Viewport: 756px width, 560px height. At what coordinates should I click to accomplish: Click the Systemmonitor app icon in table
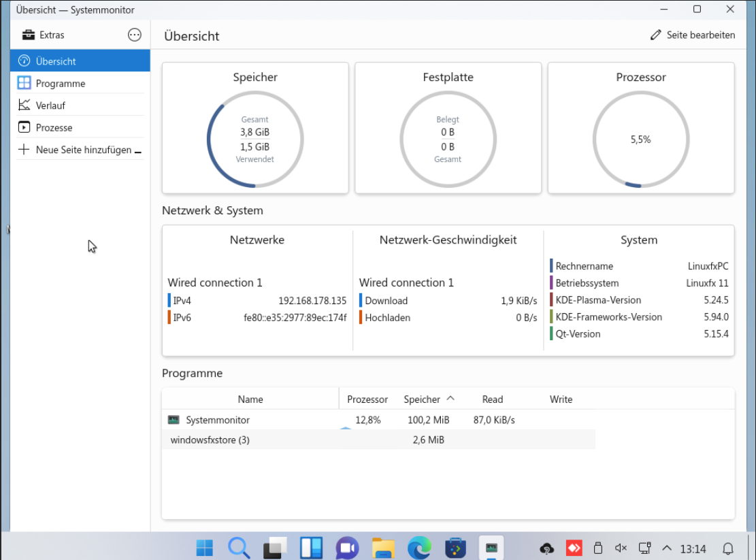tap(174, 420)
